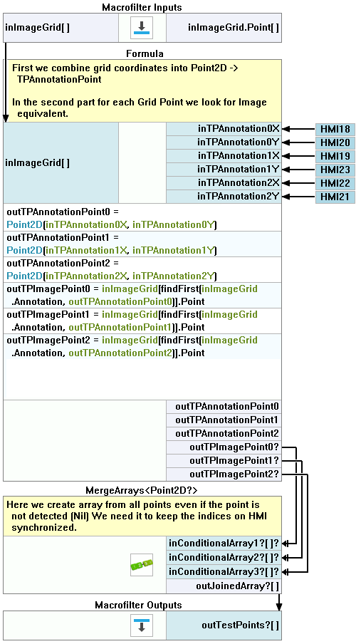Screen dimensions: 356x644
Task: Edit the outTPAnnotationPoint0 formula line
Action: (142, 219)
